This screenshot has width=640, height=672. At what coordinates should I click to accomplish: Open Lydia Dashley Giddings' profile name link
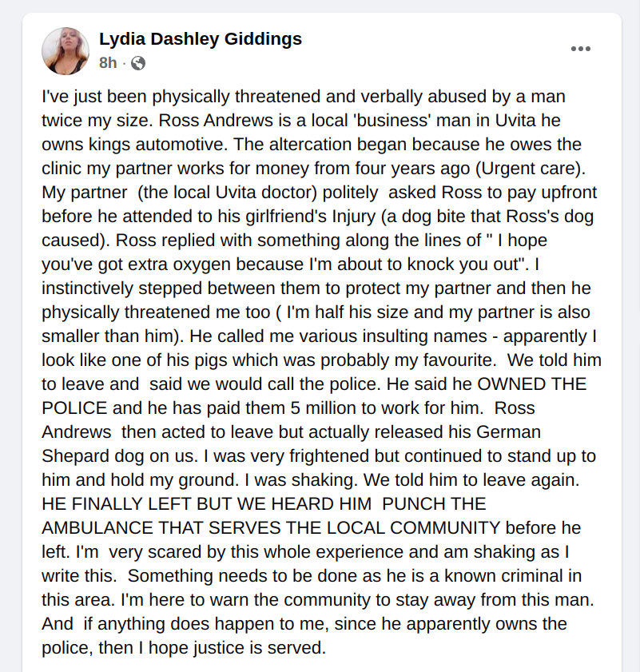(201, 39)
